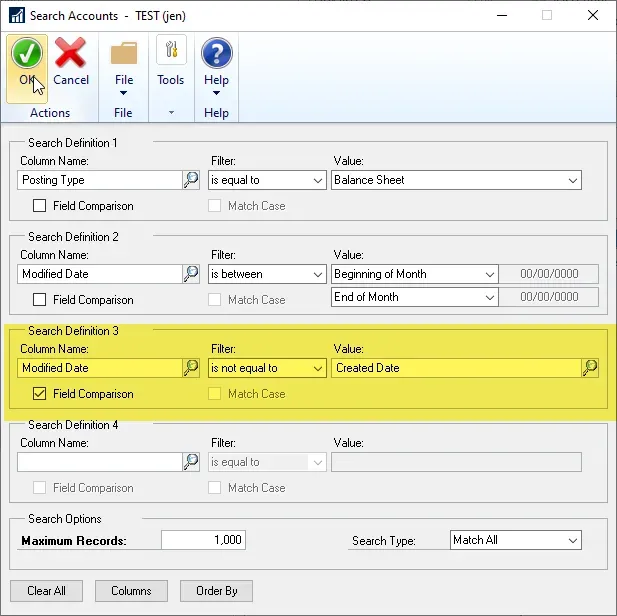This screenshot has width=617, height=616.
Task: Open the 'is between' filter dropdown
Action: [317, 274]
